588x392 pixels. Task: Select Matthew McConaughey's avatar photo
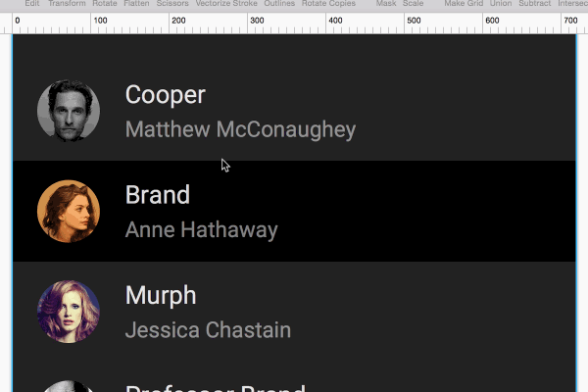68,111
